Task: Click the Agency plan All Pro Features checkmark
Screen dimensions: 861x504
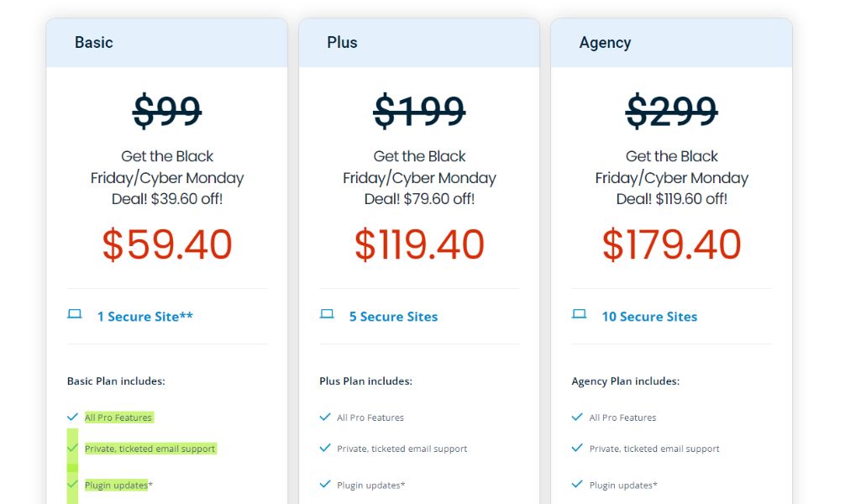Action: click(577, 417)
